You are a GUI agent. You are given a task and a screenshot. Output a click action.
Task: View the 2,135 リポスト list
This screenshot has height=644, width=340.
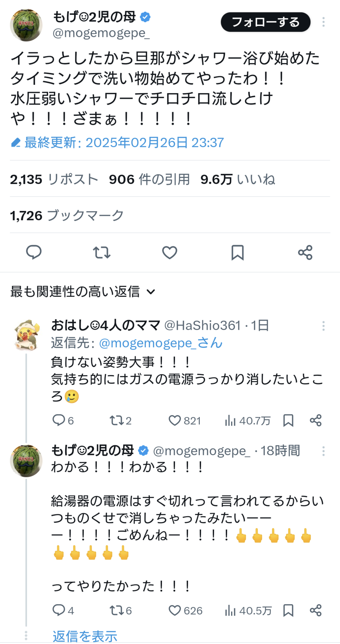[54, 179]
